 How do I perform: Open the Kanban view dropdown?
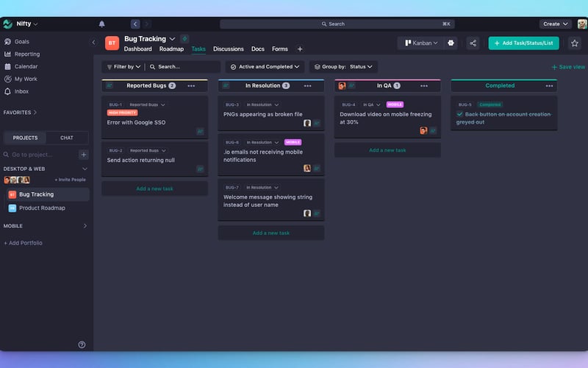[421, 43]
